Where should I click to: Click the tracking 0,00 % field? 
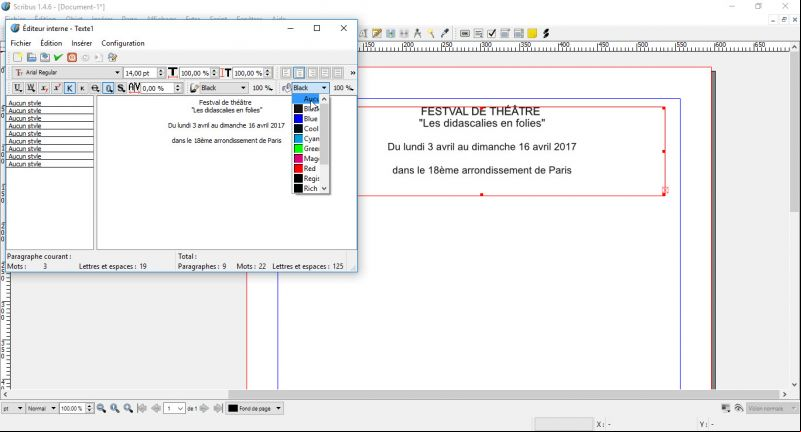coord(157,88)
